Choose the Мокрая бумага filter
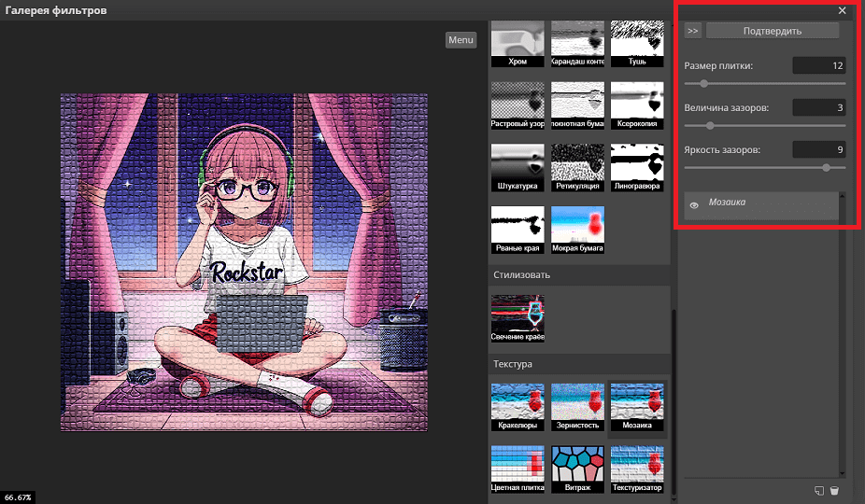The height and width of the screenshot is (504, 865). click(x=577, y=230)
